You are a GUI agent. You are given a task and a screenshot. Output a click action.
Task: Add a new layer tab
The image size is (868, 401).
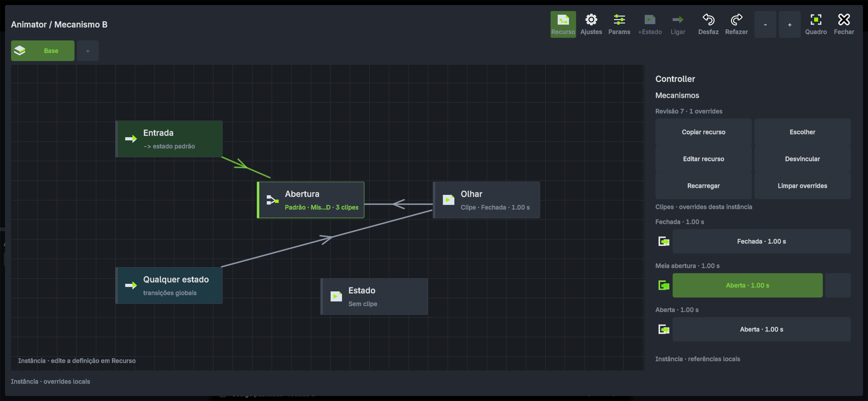tap(88, 50)
